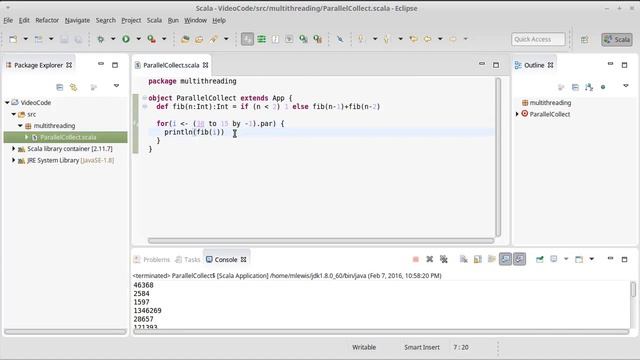The width and height of the screenshot is (640, 360).
Task: Open the Open Console dropdown arrow
Action: pyautogui.click(x=592, y=259)
